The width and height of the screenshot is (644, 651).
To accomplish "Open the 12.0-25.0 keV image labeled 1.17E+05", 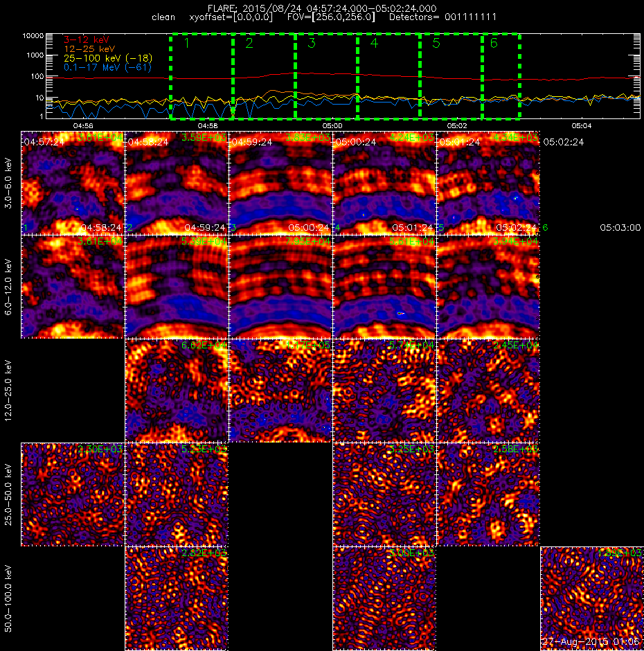I will point(280,391).
